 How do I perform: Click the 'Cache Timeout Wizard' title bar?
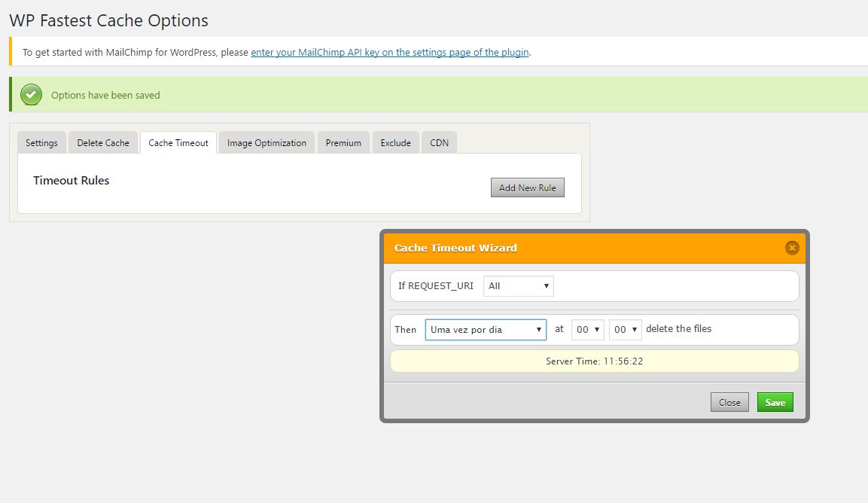tap(595, 248)
